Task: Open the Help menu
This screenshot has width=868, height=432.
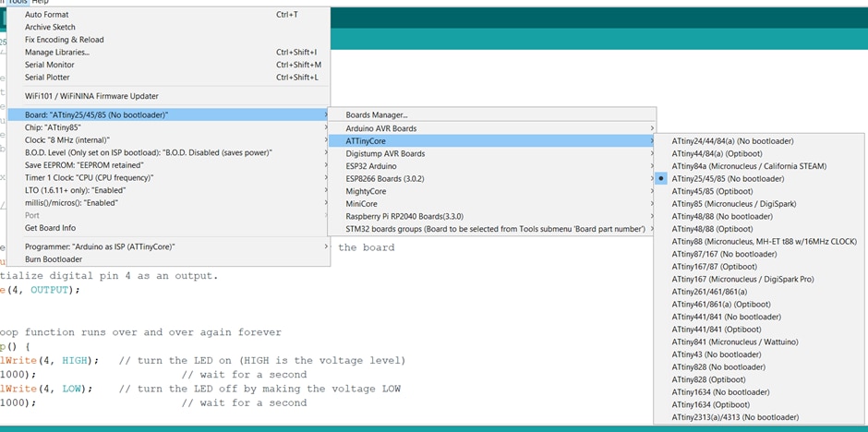Action: click(41, 3)
